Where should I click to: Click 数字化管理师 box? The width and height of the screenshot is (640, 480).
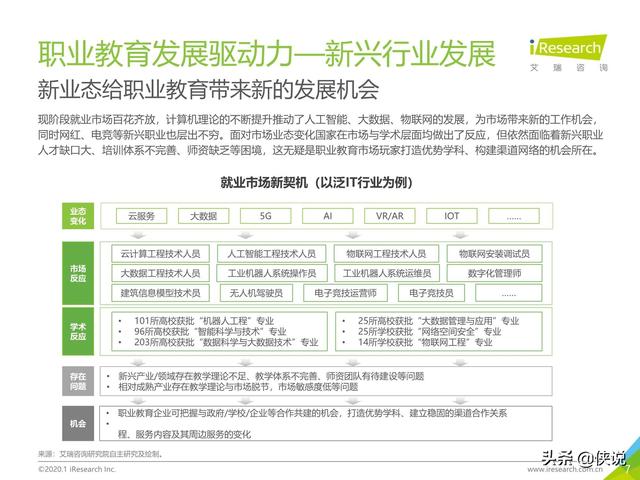pyautogui.click(x=494, y=273)
